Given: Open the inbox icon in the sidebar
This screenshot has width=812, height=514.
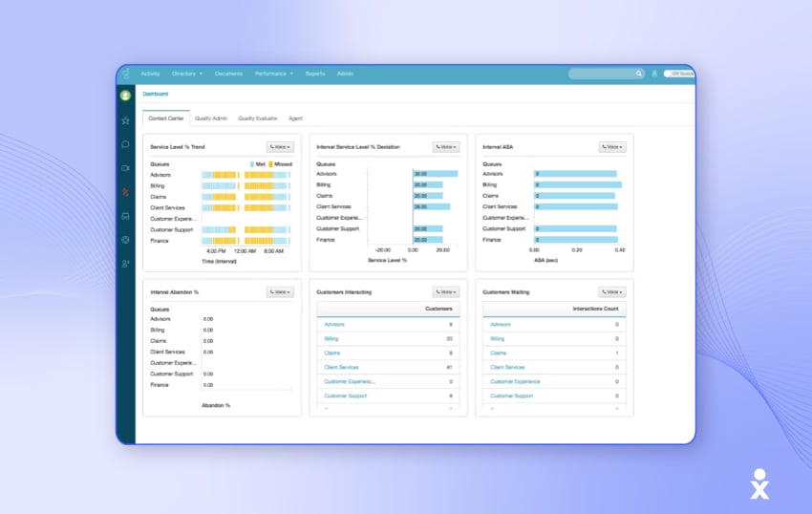Looking at the screenshot, I should pos(125,216).
